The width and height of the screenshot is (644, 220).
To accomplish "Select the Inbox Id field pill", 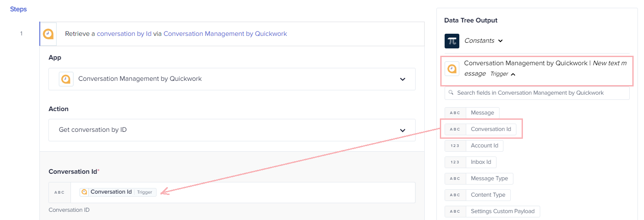I will click(x=471, y=162).
